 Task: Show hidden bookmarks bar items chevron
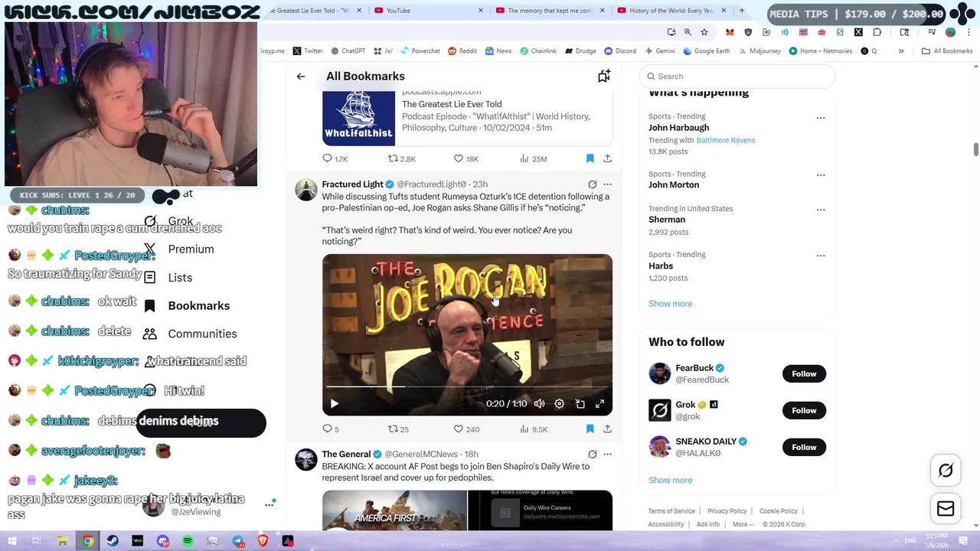click(x=901, y=51)
